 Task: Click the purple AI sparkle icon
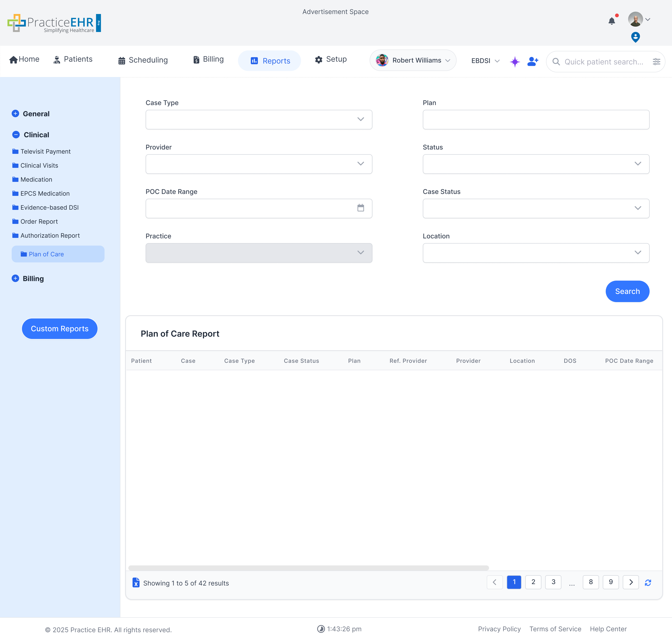[x=515, y=62]
